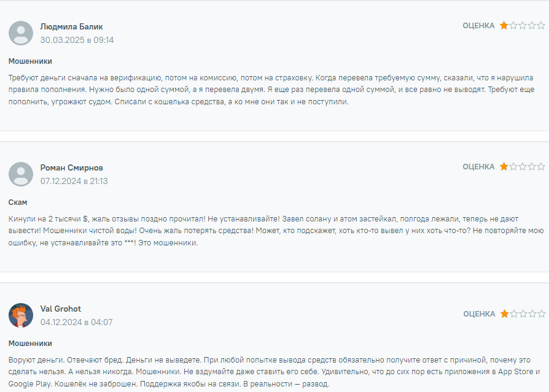Open Val Grohot's avatar picture
The image size is (549, 392).
[x=21, y=315]
